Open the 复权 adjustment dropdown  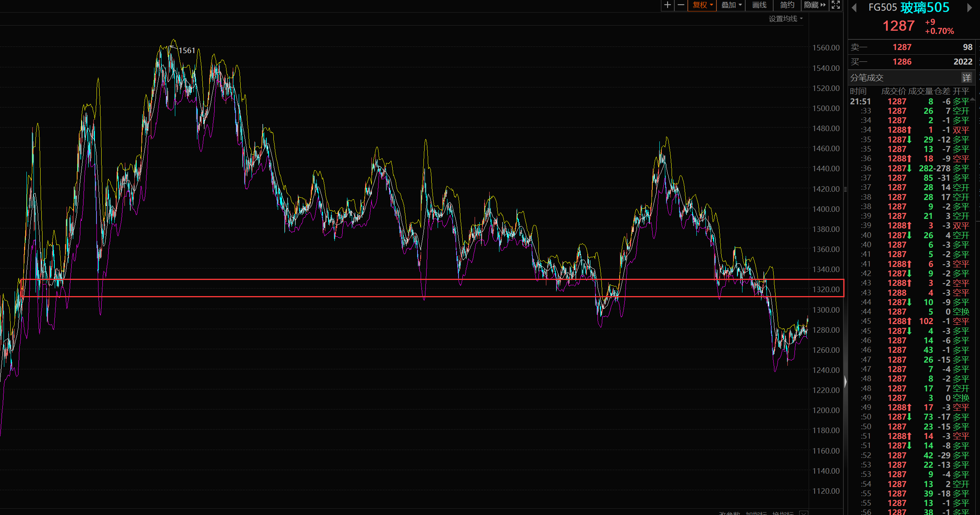click(702, 5)
